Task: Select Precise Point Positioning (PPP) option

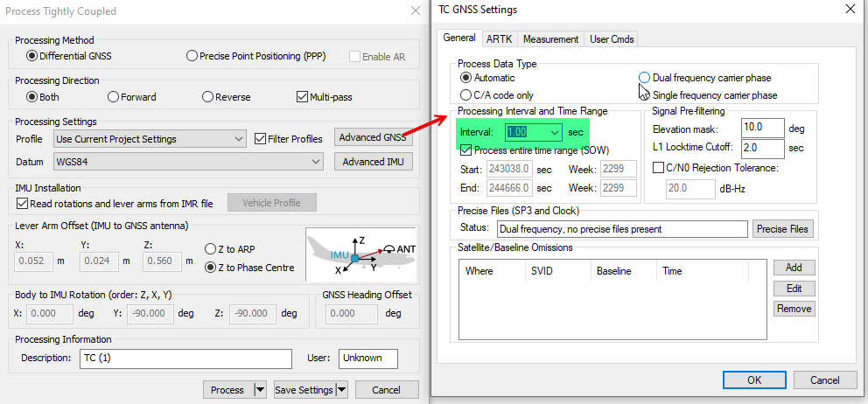Action: 256,56
